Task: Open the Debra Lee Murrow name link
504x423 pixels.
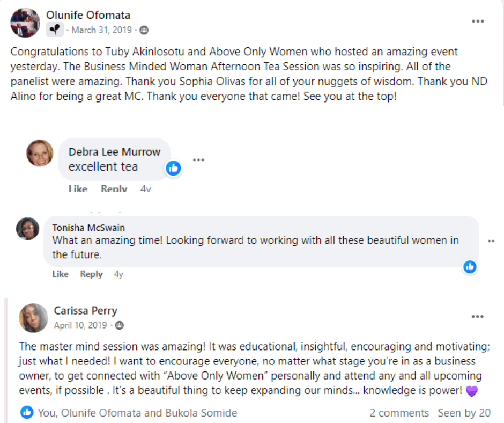Action: (x=114, y=152)
